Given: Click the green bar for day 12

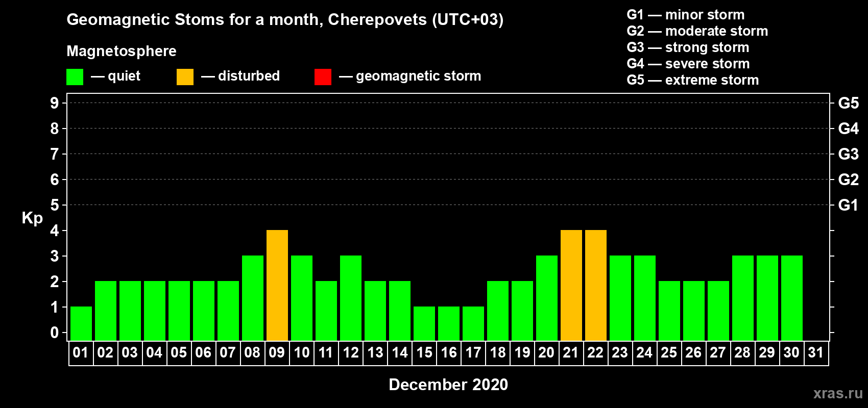Looking at the screenshot, I should (x=351, y=298).
